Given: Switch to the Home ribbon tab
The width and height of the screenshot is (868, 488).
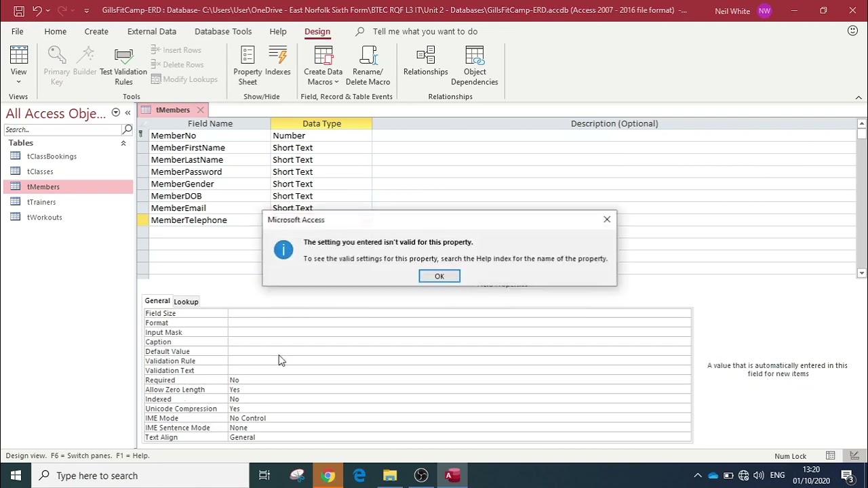Looking at the screenshot, I should pyautogui.click(x=56, y=31).
